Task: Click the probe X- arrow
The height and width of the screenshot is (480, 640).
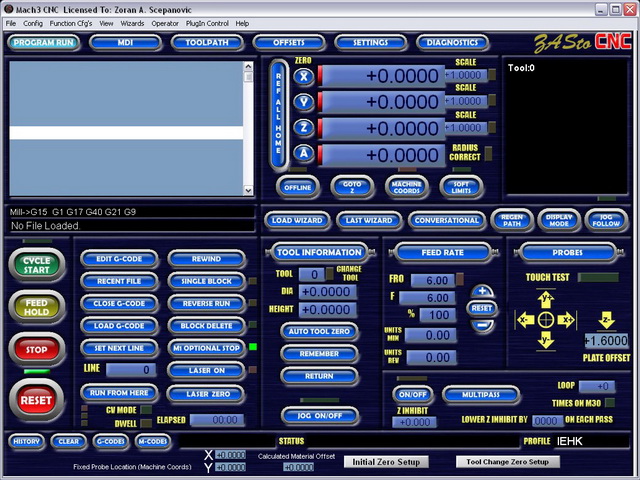Action: tap(526, 320)
